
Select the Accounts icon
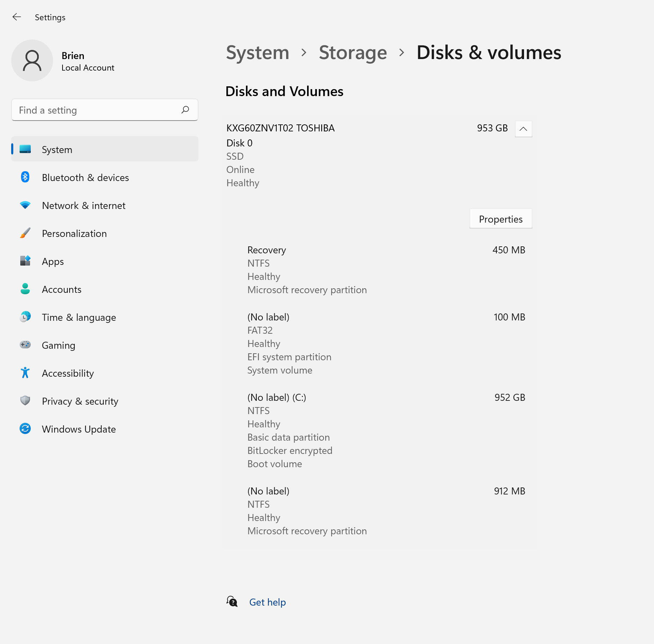point(25,289)
